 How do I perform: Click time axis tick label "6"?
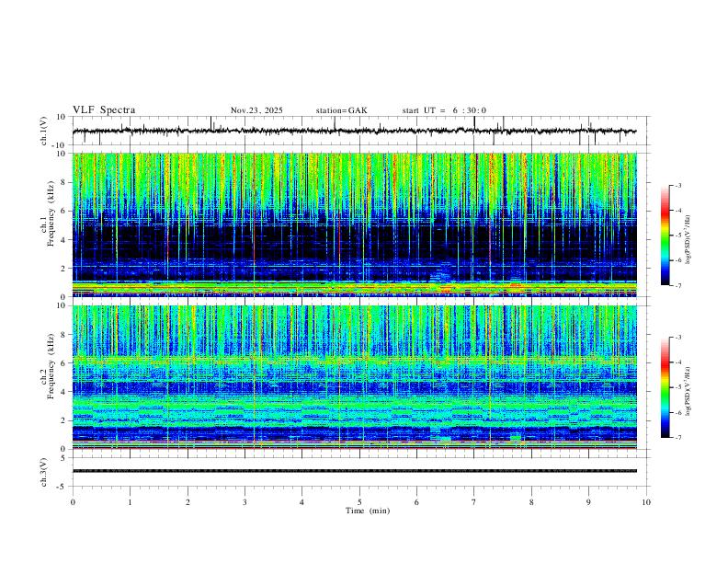click(x=416, y=502)
